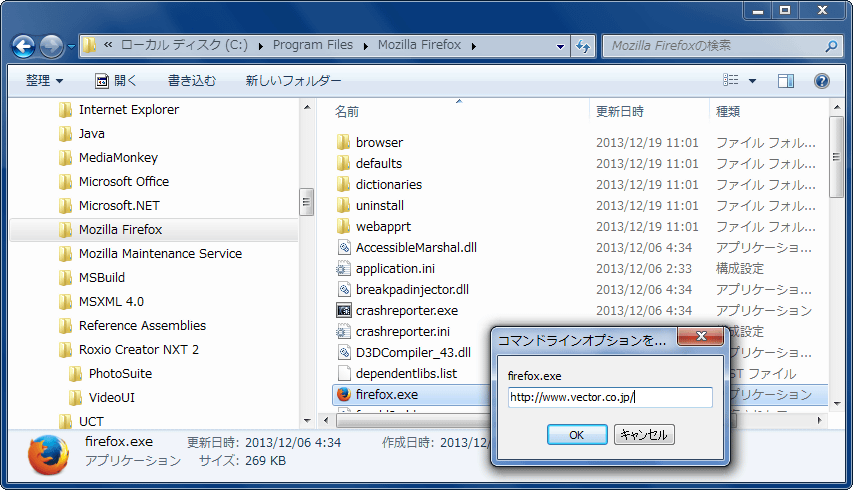Image resolution: width=853 pixels, height=490 pixels.
Task: Click dependentlibs.list file icon
Action: click(343, 374)
